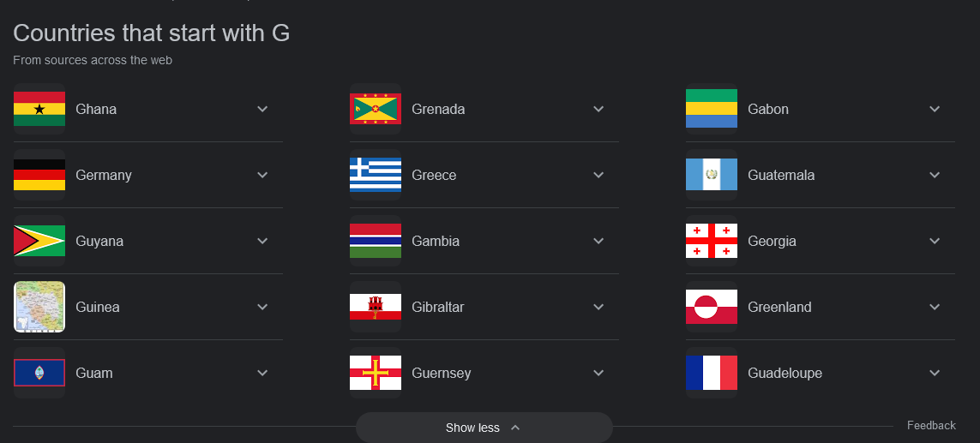This screenshot has height=443, width=980.
Task: Open the Guernsey flag icon
Action: [376, 373]
